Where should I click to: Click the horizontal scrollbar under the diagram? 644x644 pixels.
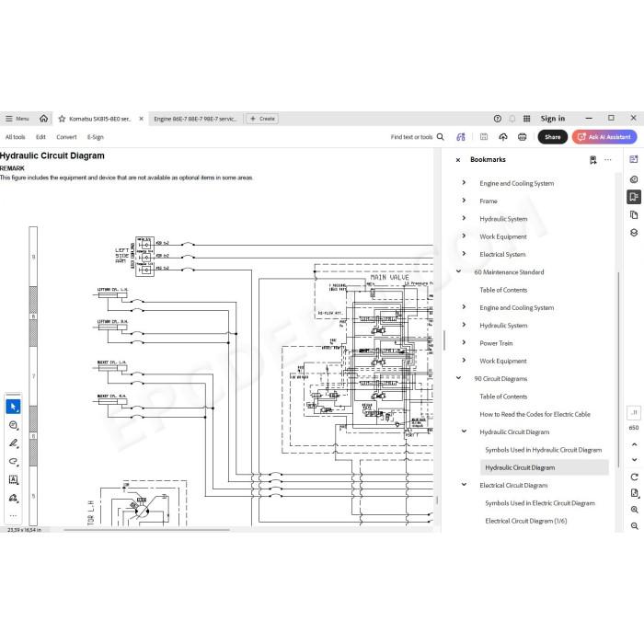[146, 530]
